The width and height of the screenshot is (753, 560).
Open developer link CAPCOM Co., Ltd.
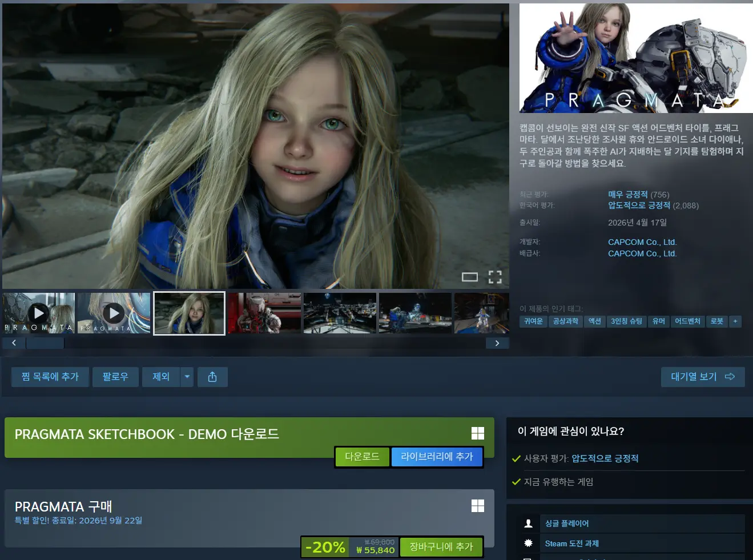642,242
